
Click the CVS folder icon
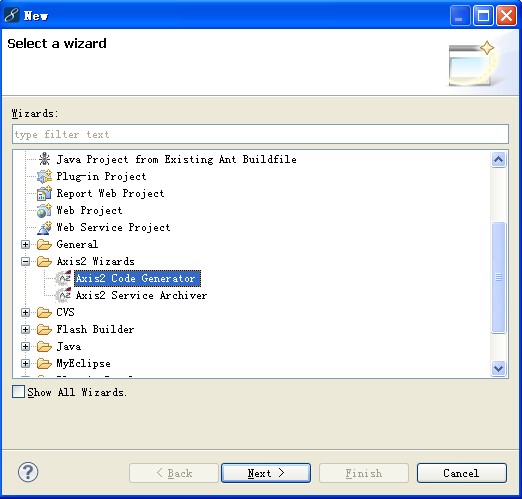pyautogui.click(x=44, y=312)
